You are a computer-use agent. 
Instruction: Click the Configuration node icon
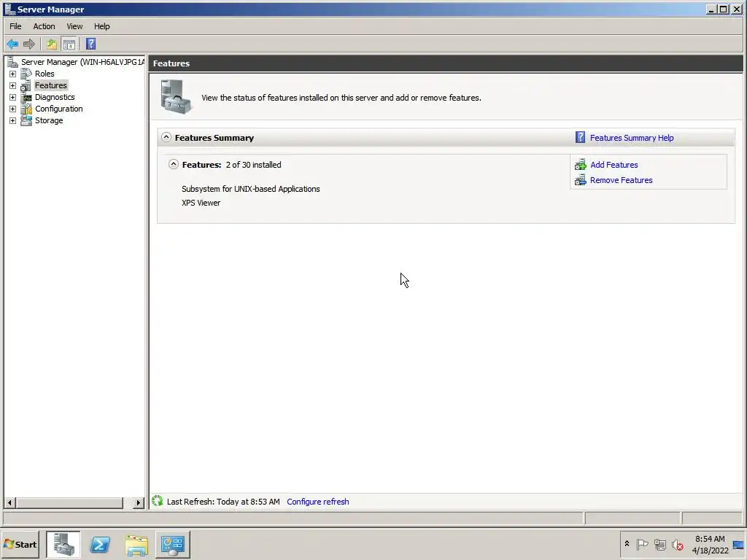pyautogui.click(x=26, y=109)
